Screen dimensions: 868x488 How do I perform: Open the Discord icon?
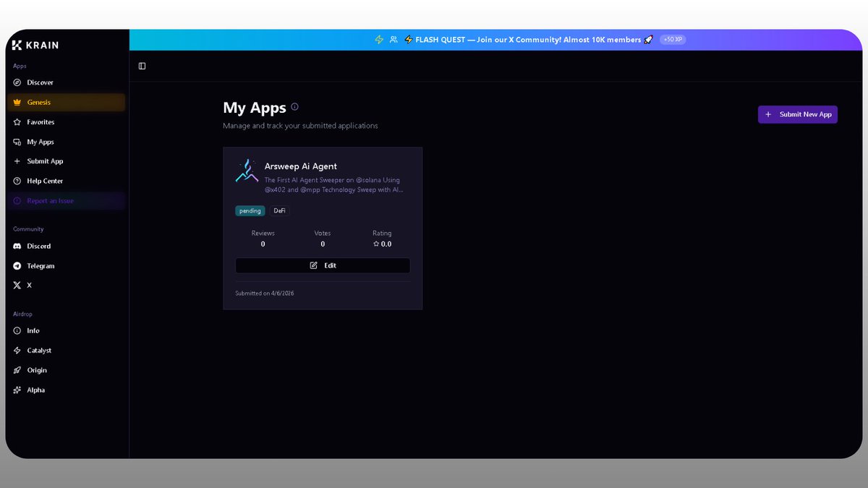pos(17,247)
